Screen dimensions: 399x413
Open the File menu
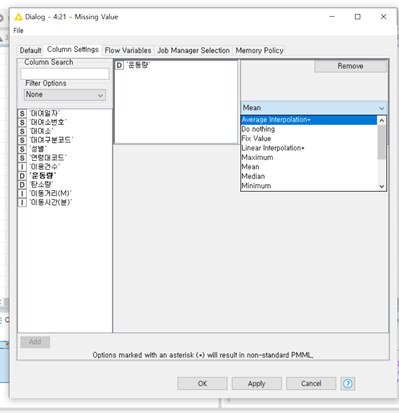tap(18, 31)
